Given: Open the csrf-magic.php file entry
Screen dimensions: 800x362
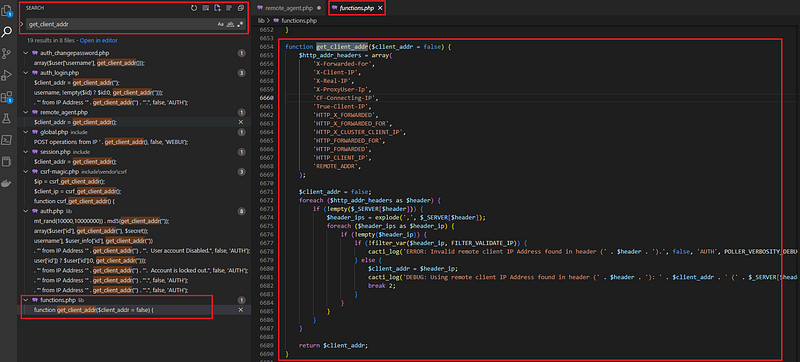Looking at the screenshot, I should (59, 172).
